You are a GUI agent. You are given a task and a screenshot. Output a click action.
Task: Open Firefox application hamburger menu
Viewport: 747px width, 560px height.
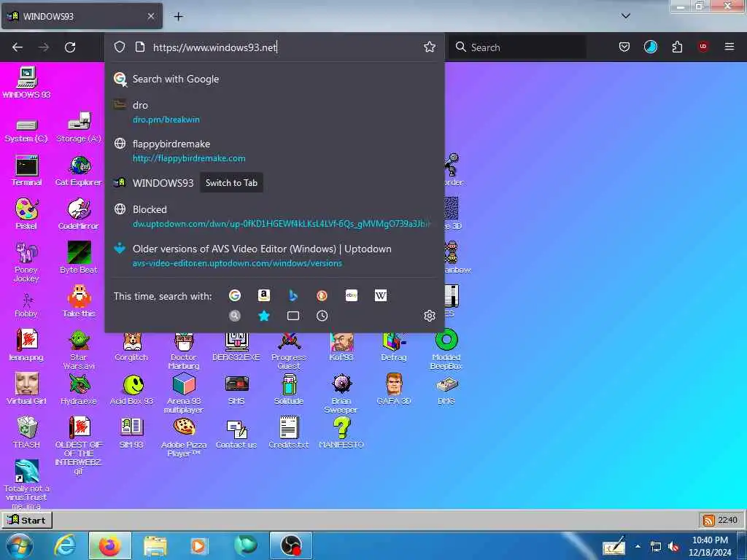coord(729,47)
